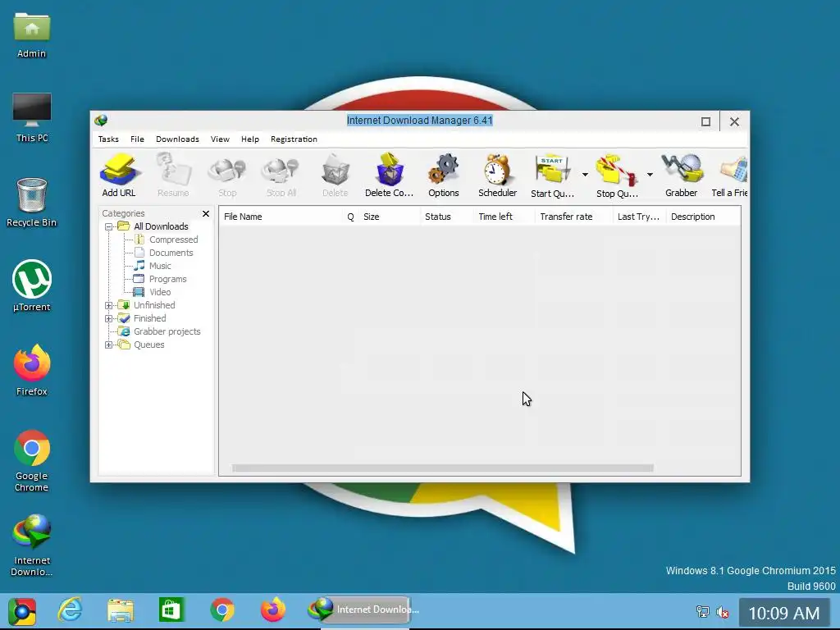
Task: Open the Tasks menu
Action: [108, 139]
